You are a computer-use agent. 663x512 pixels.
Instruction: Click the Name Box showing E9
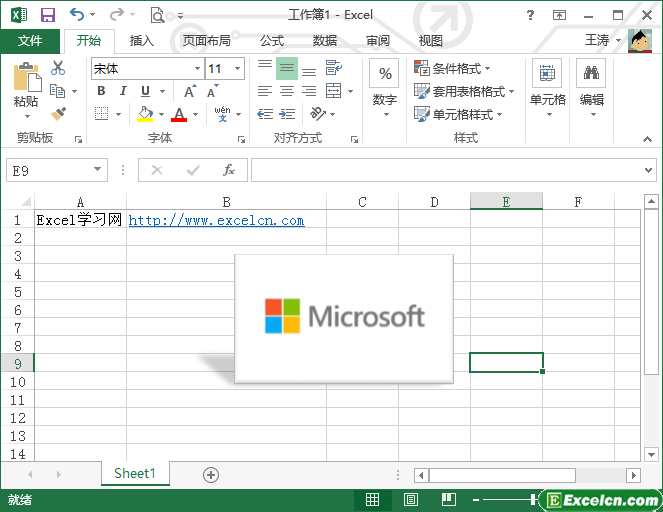48,171
